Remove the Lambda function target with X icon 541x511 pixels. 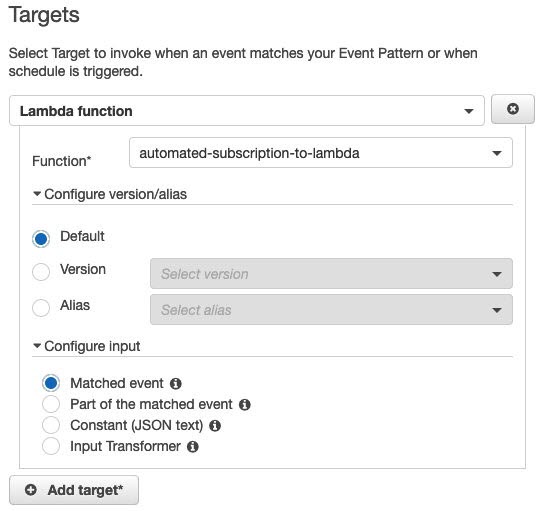(512, 109)
